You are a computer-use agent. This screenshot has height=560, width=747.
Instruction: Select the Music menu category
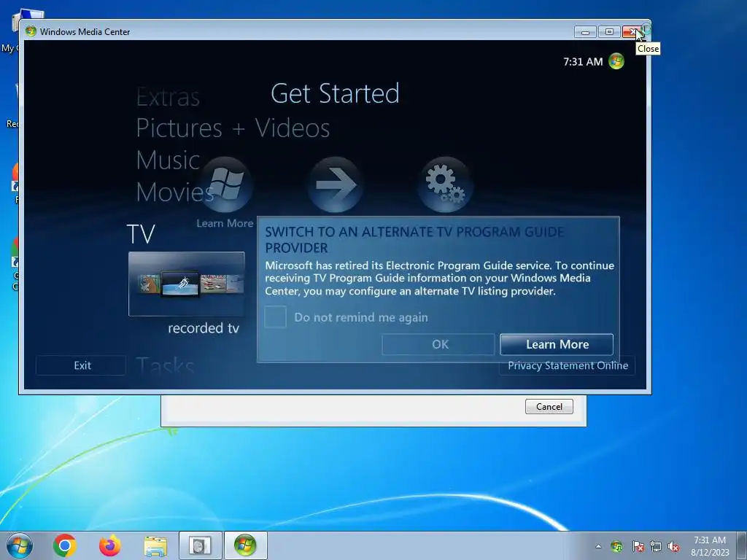168,160
